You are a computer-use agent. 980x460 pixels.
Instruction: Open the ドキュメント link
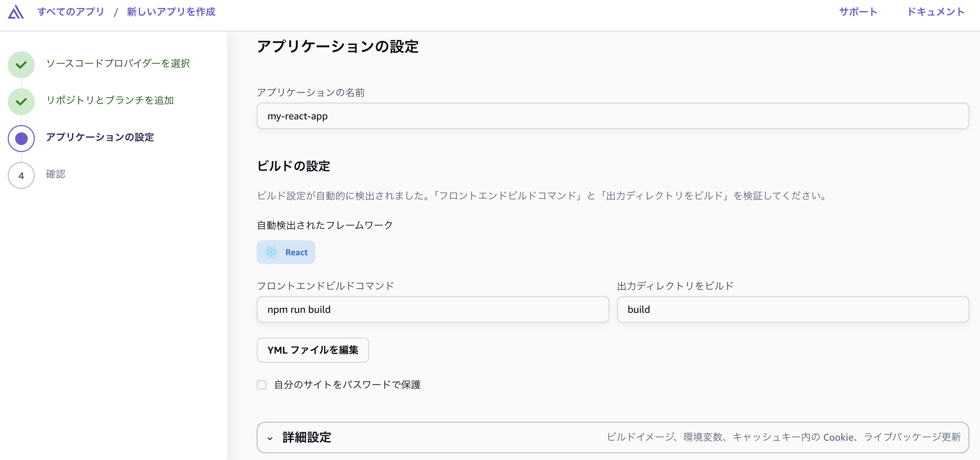click(935, 12)
